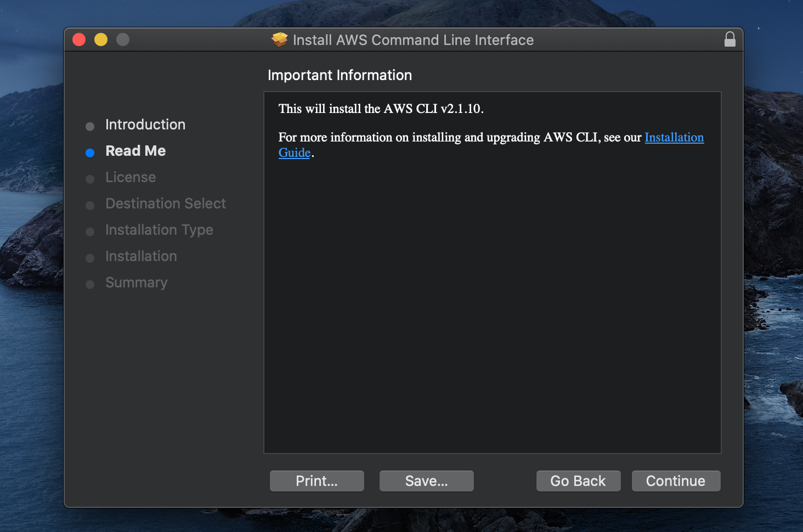Click the installer package icon in title
The width and height of the screenshot is (803, 532).
pyautogui.click(x=280, y=39)
